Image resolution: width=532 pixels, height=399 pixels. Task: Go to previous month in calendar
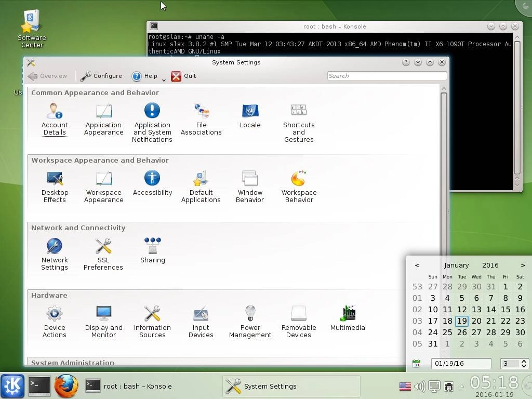coord(417,265)
